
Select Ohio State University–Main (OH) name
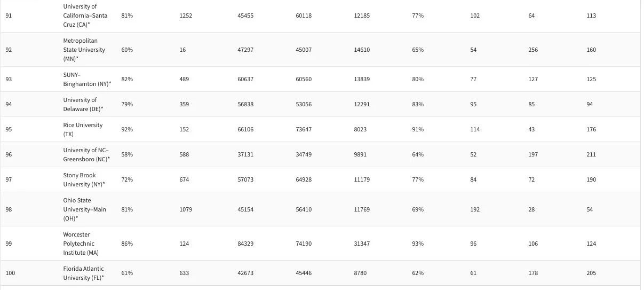[x=84, y=209]
